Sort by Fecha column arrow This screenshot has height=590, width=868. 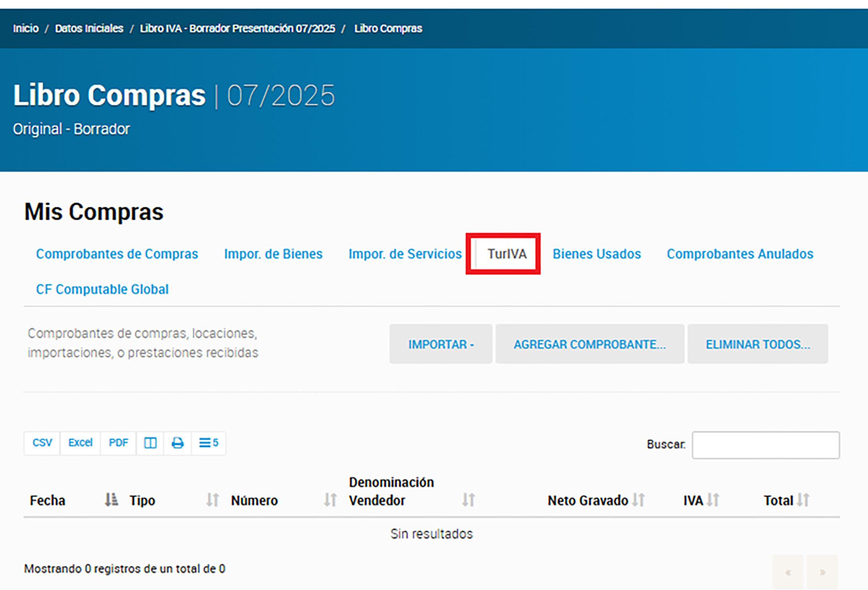click(x=111, y=500)
